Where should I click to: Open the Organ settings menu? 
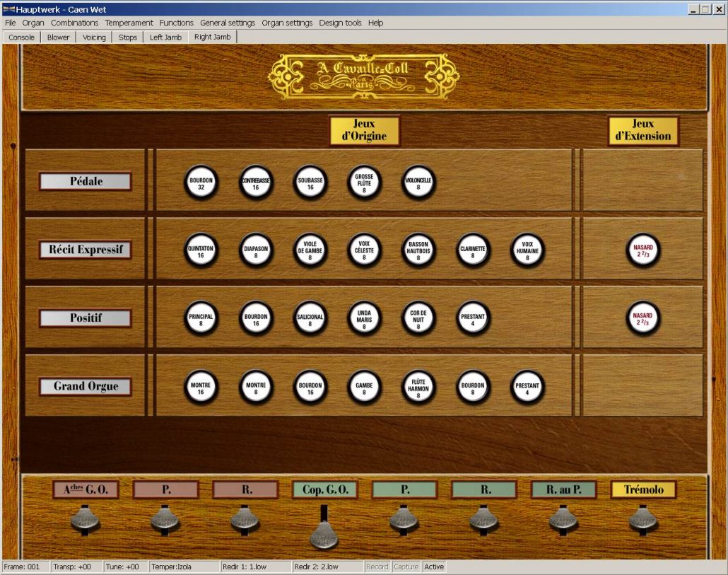pos(287,23)
